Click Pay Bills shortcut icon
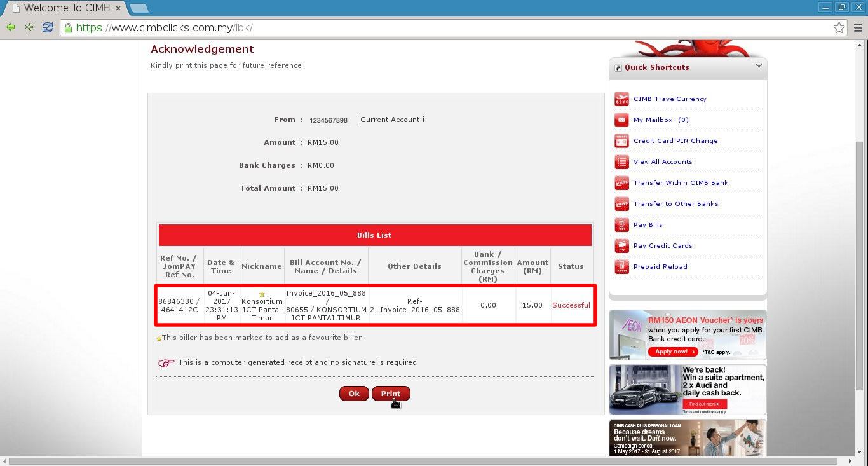The height and width of the screenshot is (466, 868). coord(621,225)
